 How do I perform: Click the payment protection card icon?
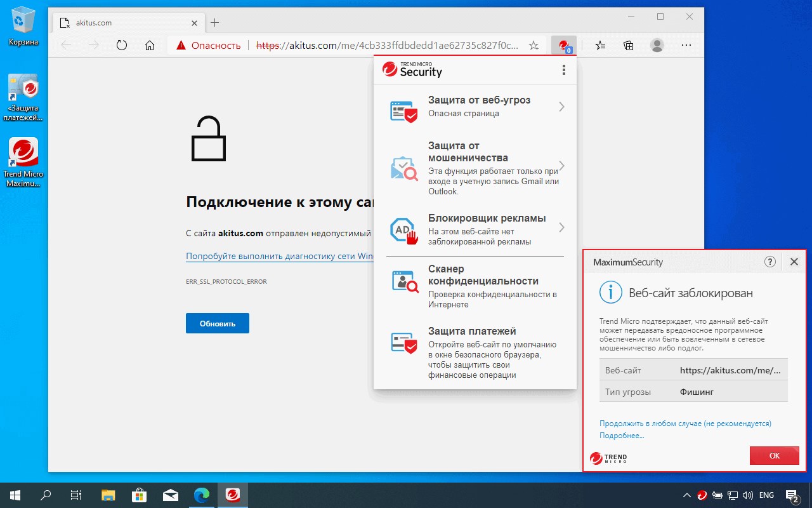[404, 343]
